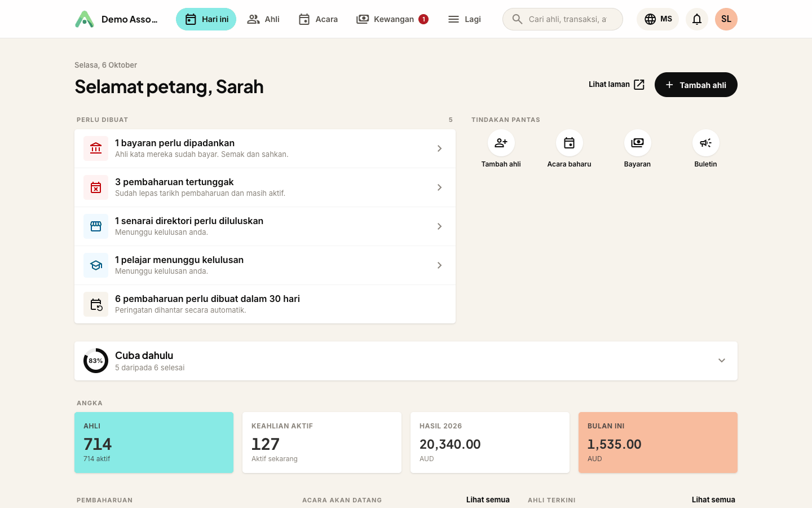Screen dimensions: 812x508
Task: Click the Bayaran money icon
Action: coord(638,143)
